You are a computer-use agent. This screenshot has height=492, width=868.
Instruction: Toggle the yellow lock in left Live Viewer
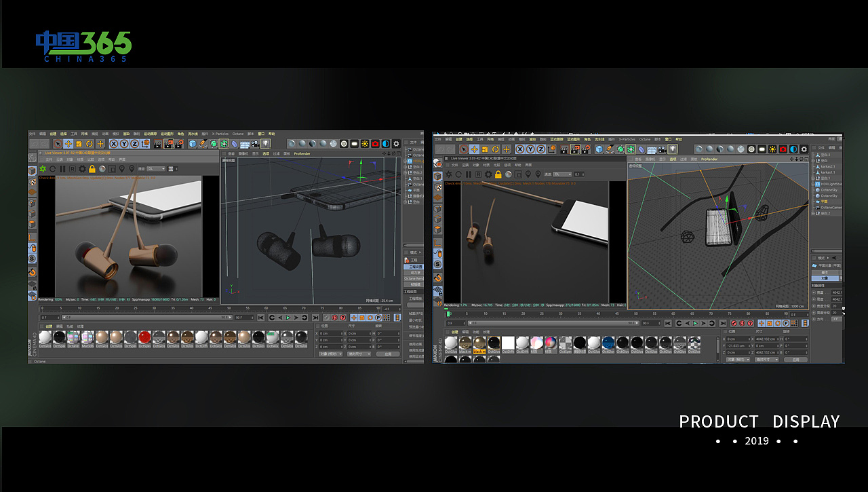(92, 168)
